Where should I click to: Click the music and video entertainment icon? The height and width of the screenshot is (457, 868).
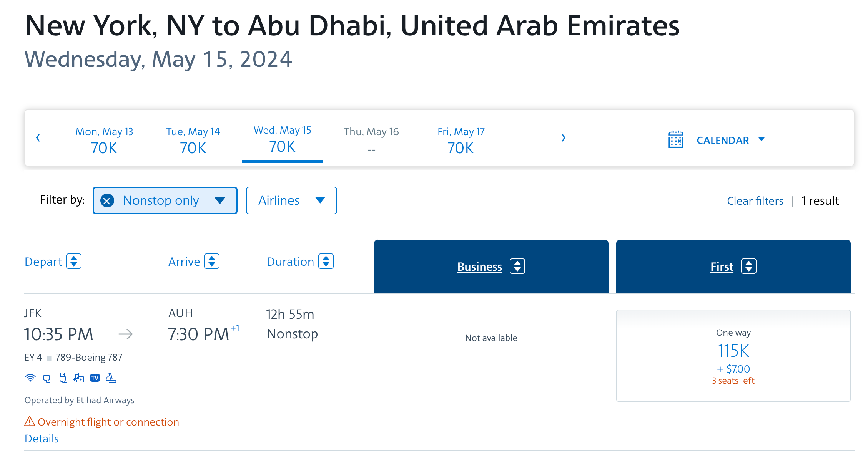coord(79,378)
